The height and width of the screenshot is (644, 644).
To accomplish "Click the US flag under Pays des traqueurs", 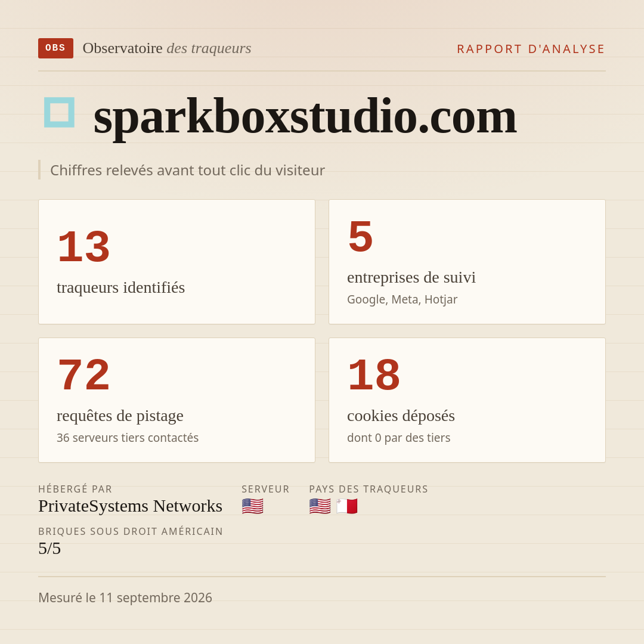I will click(x=320, y=506).
